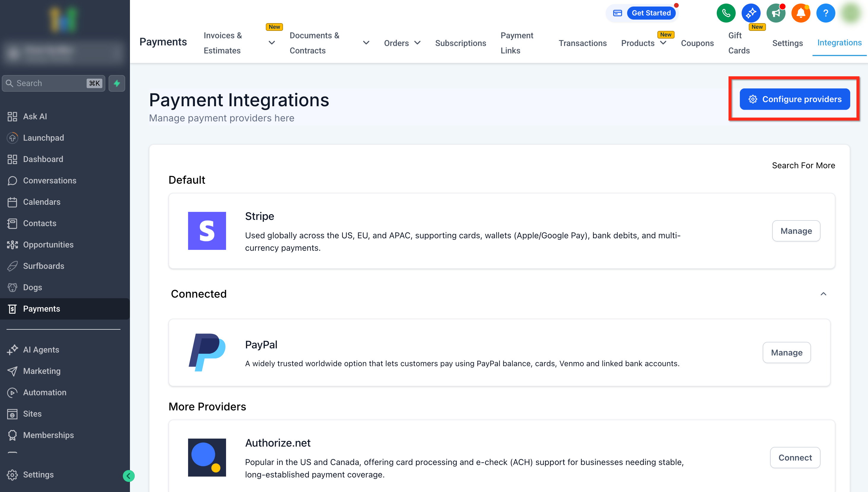Expand the Orders dropdown menu
868x492 pixels.
click(x=417, y=43)
